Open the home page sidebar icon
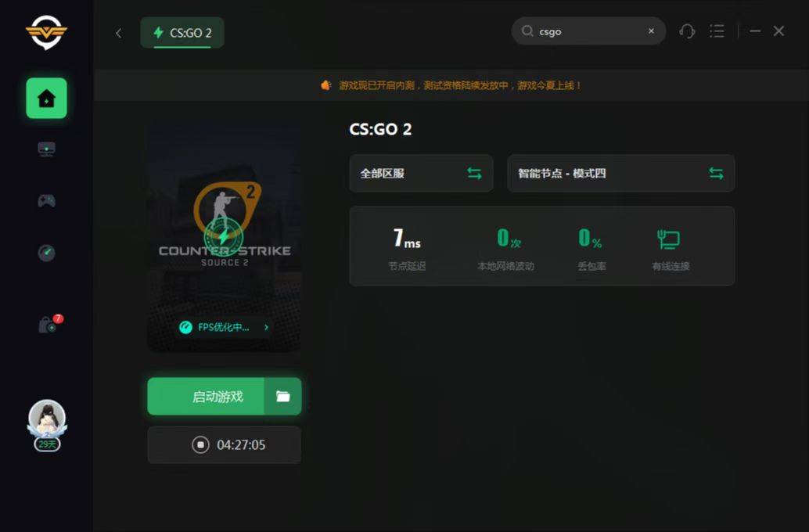 pos(46,98)
